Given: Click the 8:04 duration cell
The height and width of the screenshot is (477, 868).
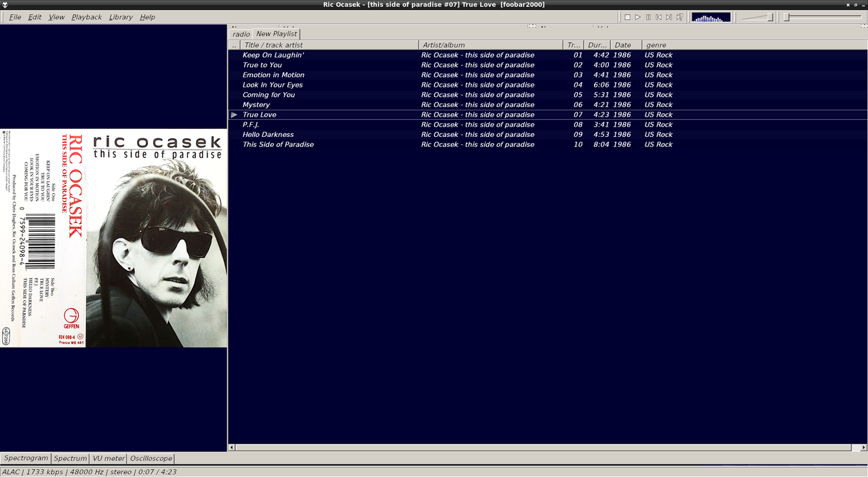Looking at the screenshot, I should [601, 144].
